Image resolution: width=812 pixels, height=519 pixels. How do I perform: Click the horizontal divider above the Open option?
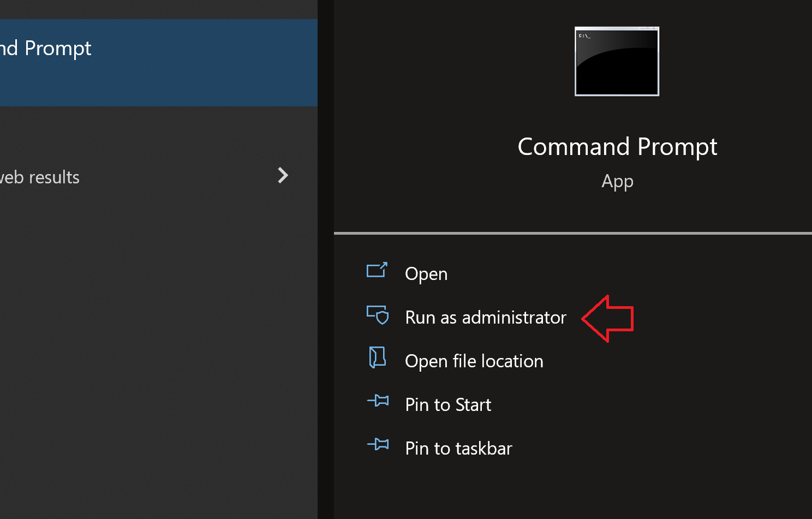(x=572, y=233)
